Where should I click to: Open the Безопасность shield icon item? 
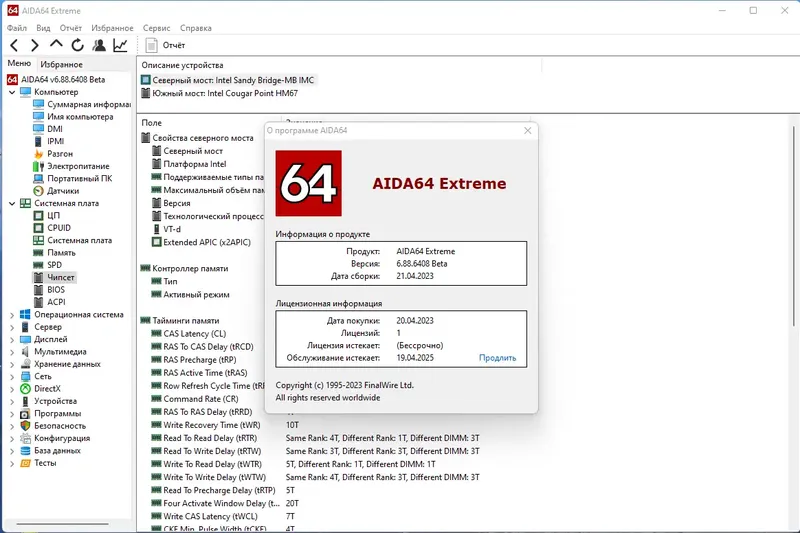(x=26, y=426)
